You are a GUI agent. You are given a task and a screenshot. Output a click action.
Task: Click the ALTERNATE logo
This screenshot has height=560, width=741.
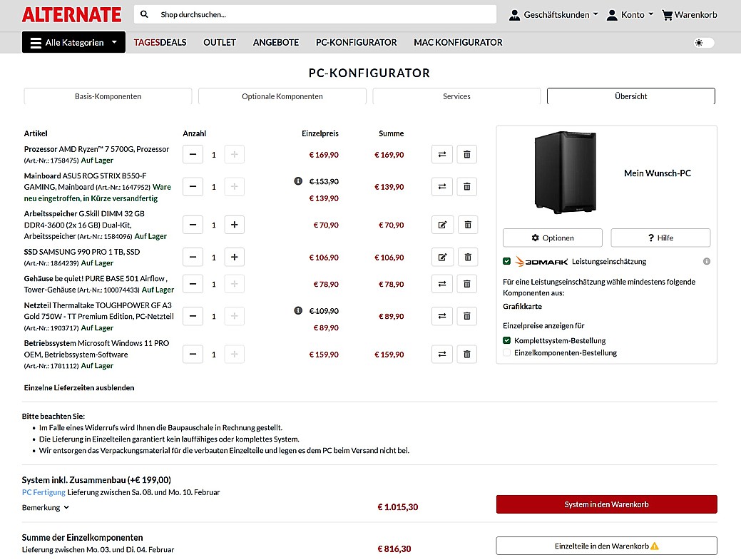click(71, 15)
